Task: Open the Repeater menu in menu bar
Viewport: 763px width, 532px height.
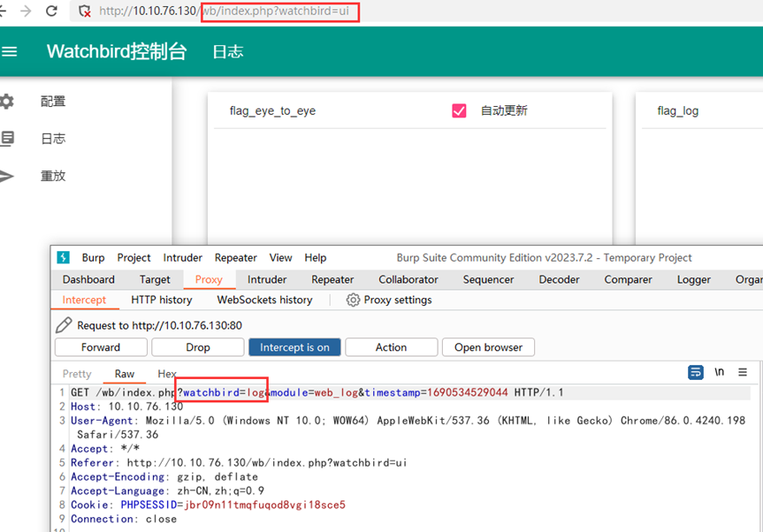Action: click(235, 258)
